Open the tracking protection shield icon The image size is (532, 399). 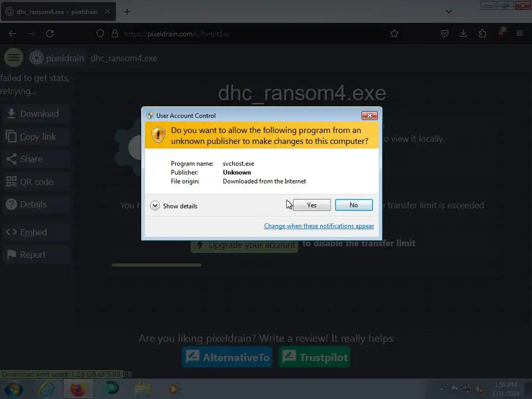pos(100,34)
